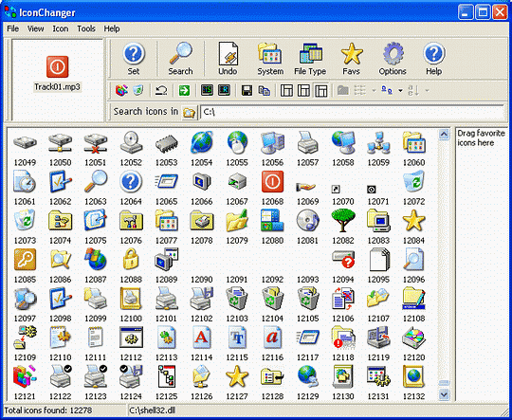Open the View menu

click(x=36, y=28)
